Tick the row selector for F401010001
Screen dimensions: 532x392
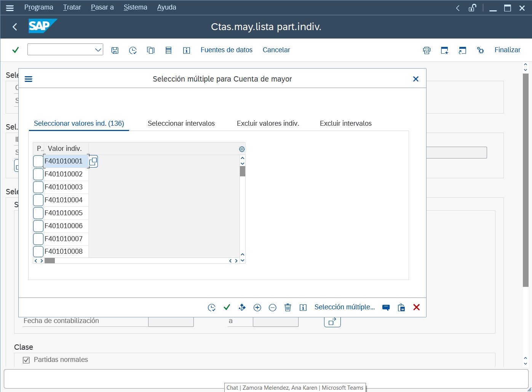pos(38,161)
